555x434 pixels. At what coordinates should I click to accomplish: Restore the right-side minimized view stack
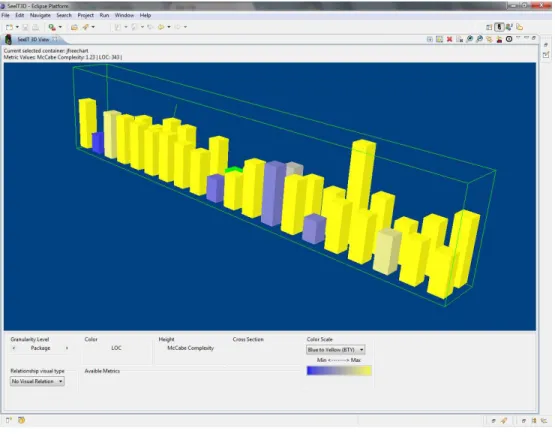546,45
